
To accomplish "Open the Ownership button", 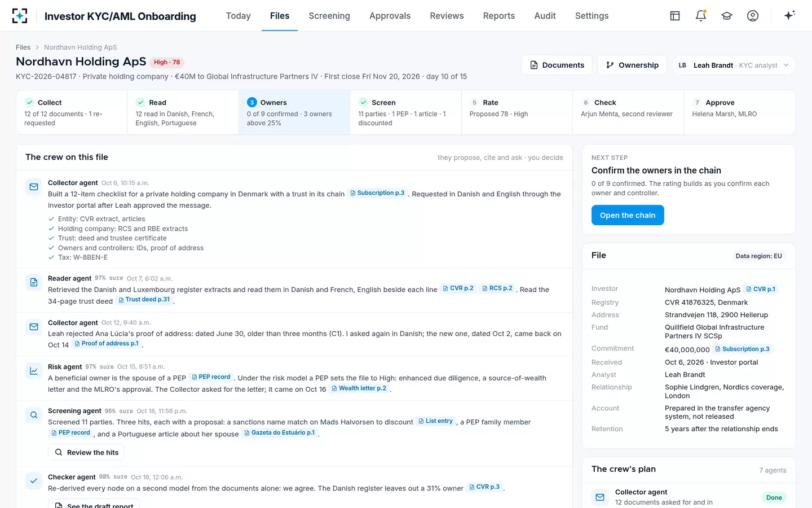I will click(x=632, y=65).
